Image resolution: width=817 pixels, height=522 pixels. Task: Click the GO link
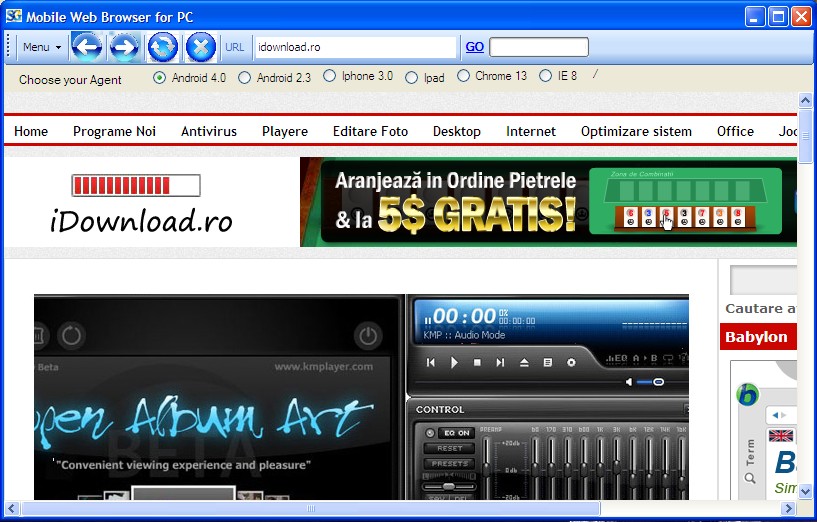474,47
